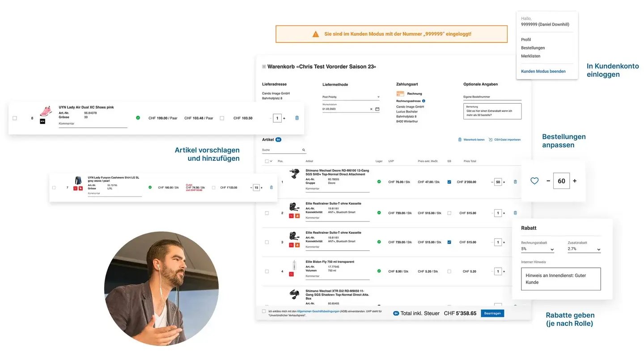Increase quantity with plus next to 60
The image size is (644, 362).
(x=575, y=181)
